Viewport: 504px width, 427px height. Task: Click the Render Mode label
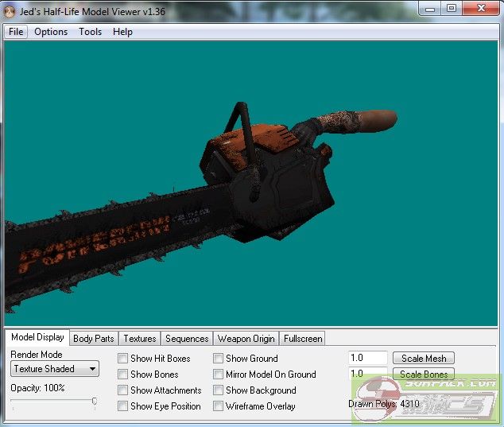click(x=37, y=355)
